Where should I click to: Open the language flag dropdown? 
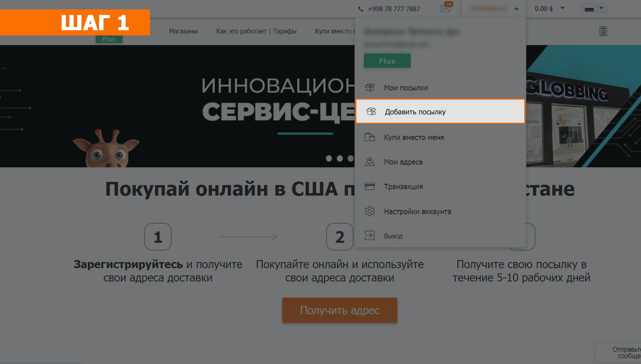(594, 8)
